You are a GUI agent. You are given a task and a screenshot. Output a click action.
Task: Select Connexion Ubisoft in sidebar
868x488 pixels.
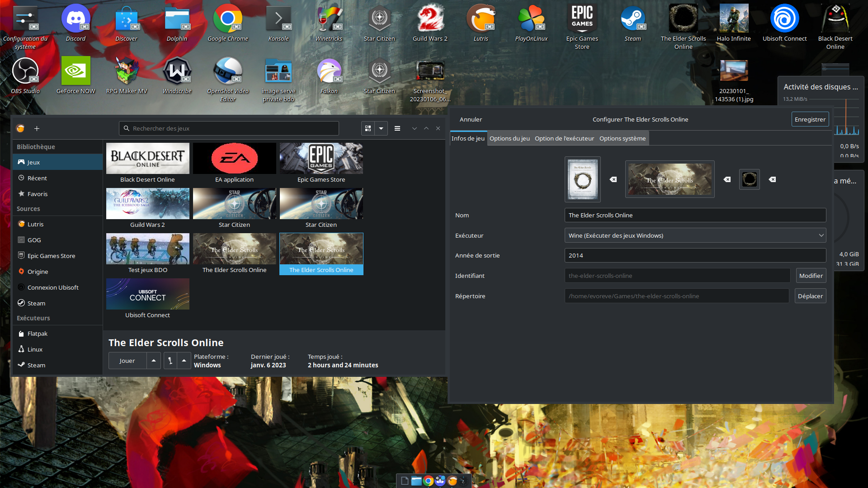coord(57,287)
